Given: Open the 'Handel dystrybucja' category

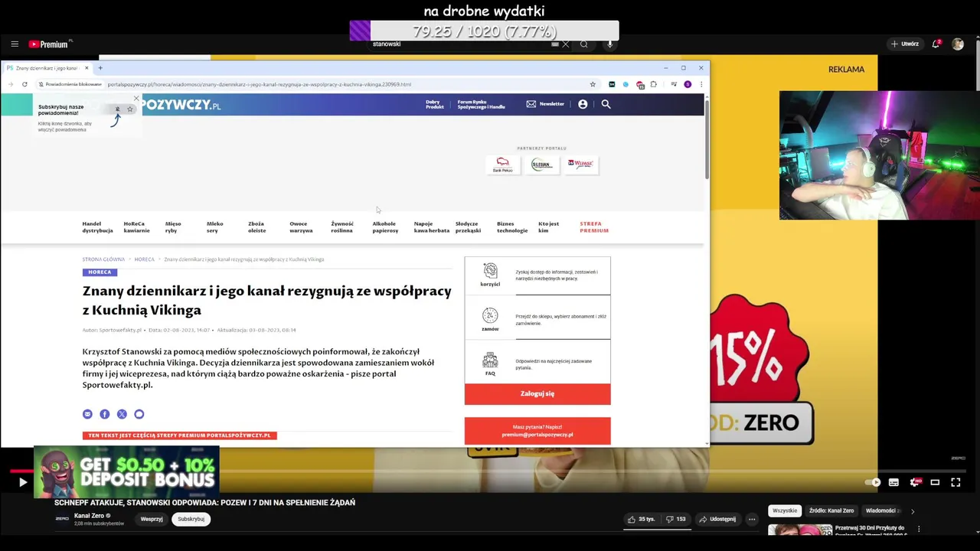Looking at the screenshot, I should click(97, 227).
